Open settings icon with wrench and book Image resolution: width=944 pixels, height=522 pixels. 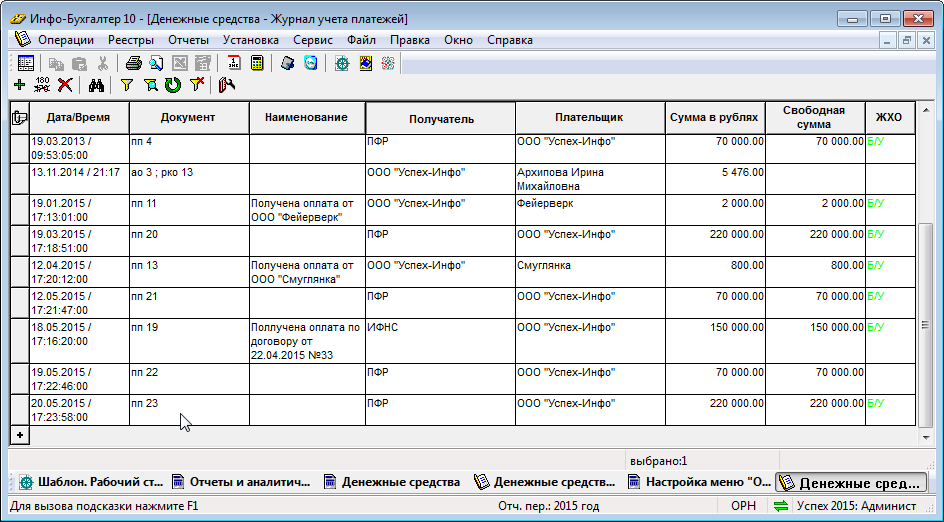click(x=226, y=85)
